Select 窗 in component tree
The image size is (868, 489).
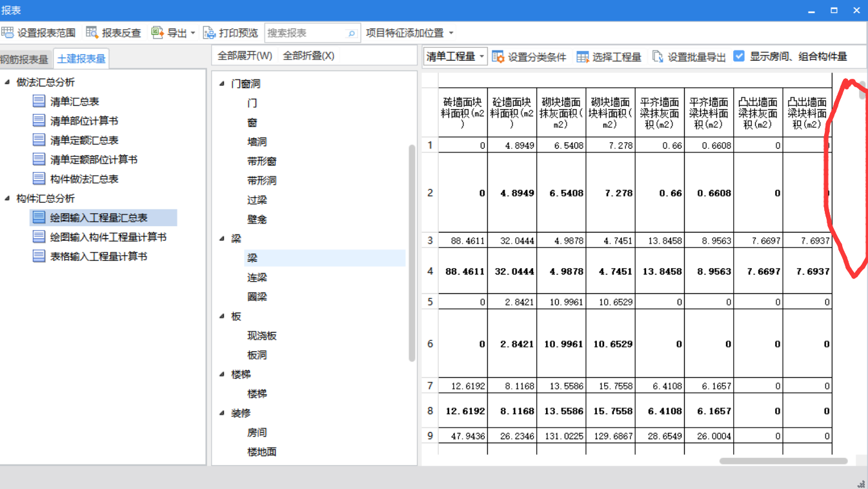tap(252, 122)
